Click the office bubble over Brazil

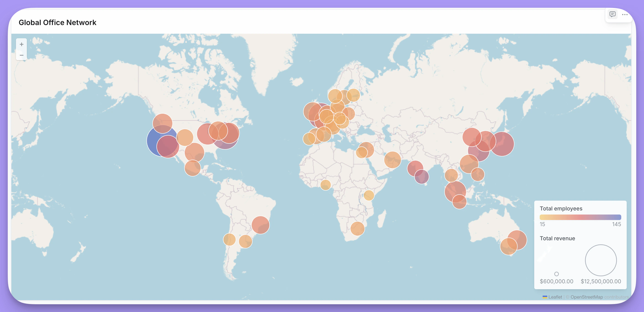260,225
